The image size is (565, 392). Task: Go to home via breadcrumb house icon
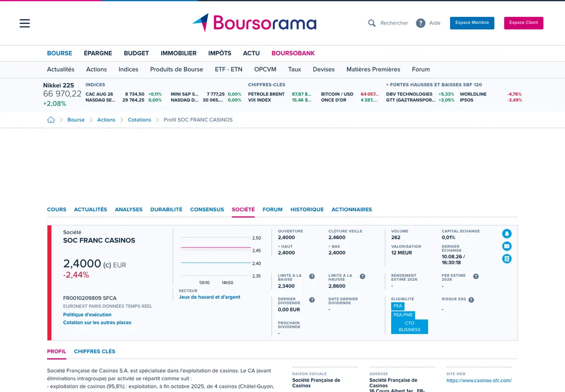(x=51, y=120)
